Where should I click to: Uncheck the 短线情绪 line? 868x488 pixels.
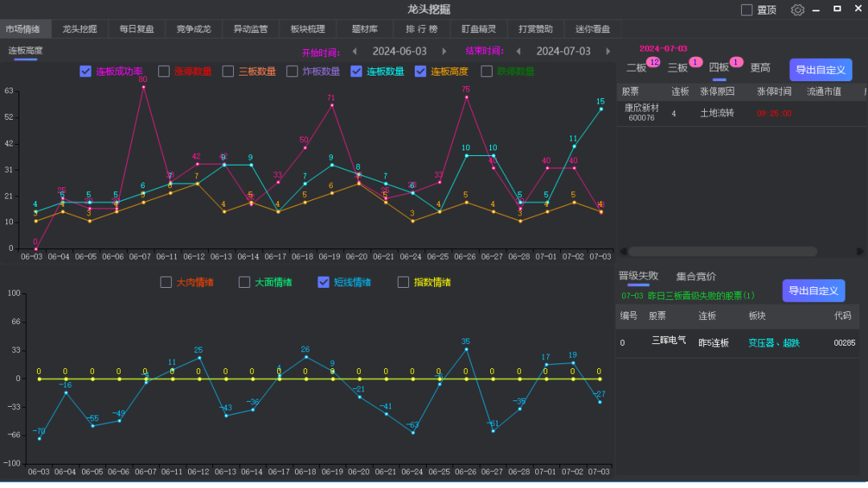324,282
